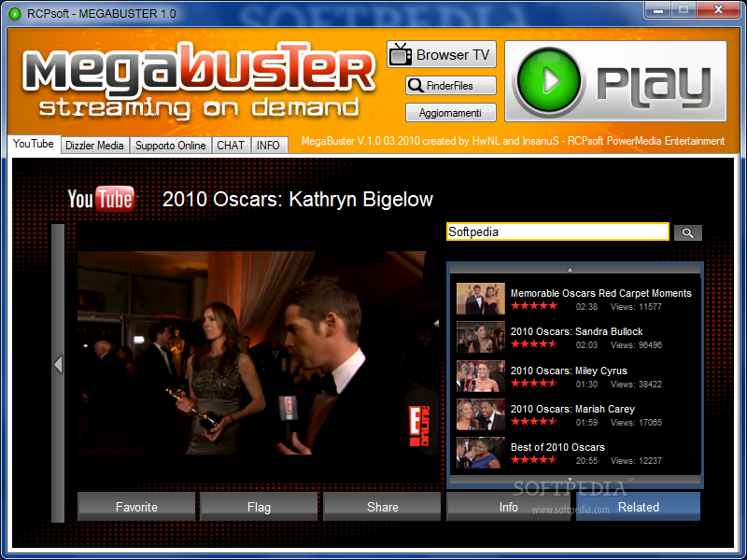Add video with Favorite button

click(136, 507)
